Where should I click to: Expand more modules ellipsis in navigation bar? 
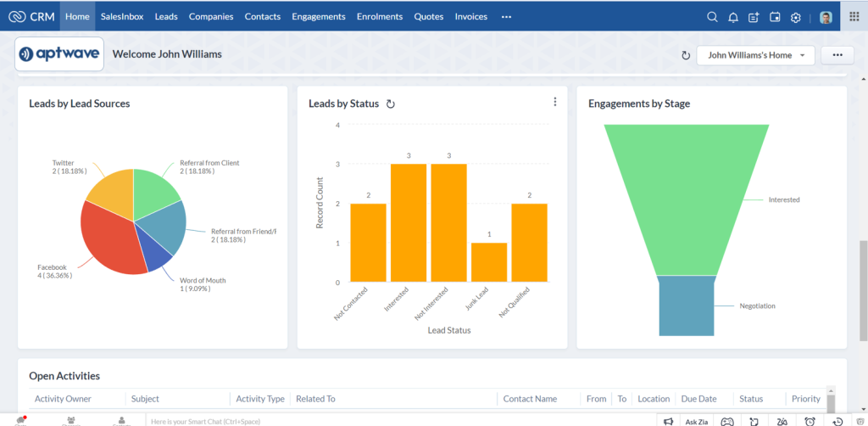pos(506,17)
